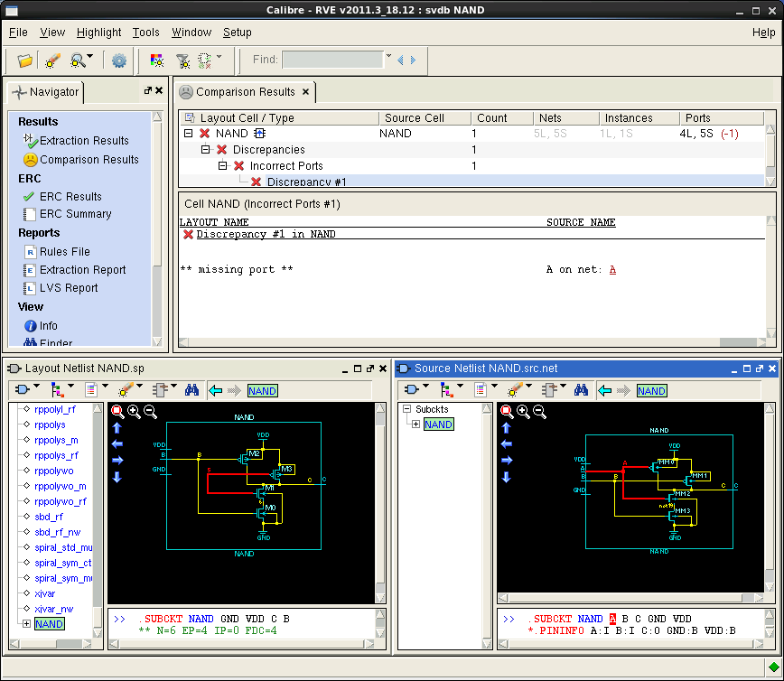Screen dimensions: 784x681
Task: Click into the Find input field
Action: point(332,60)
